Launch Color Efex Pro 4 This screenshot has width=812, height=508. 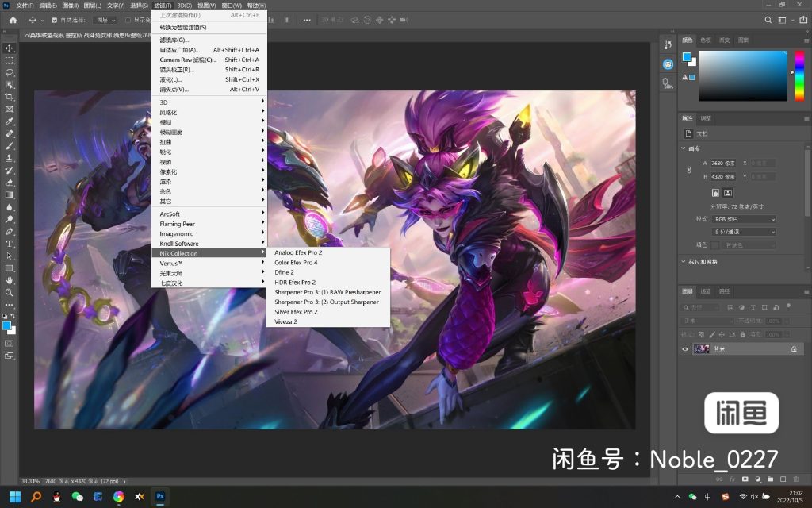coord(327,262)
